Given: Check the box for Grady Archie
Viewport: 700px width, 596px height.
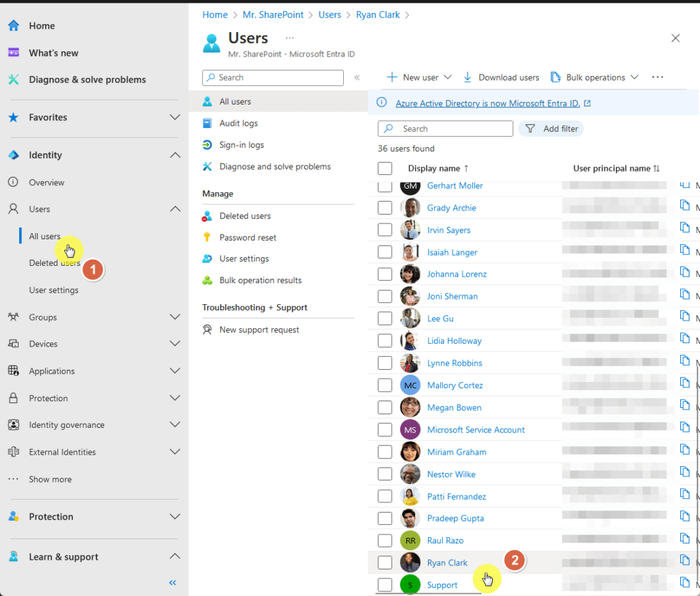Looking at the screenshot, I should (385, 208).
